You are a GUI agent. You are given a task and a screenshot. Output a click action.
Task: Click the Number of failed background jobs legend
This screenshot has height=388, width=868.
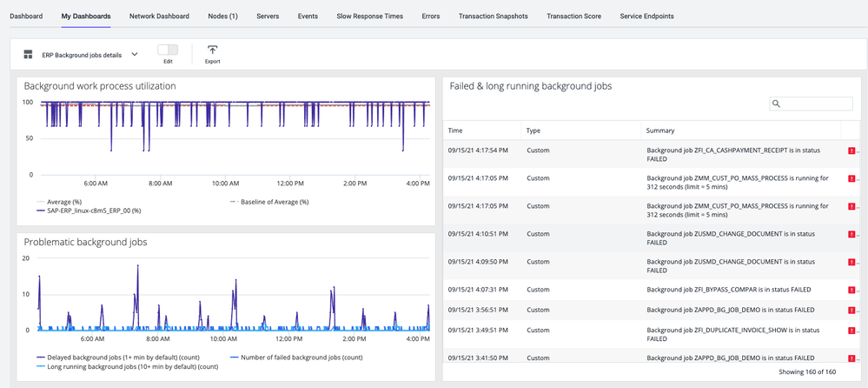tap(296, 357)
